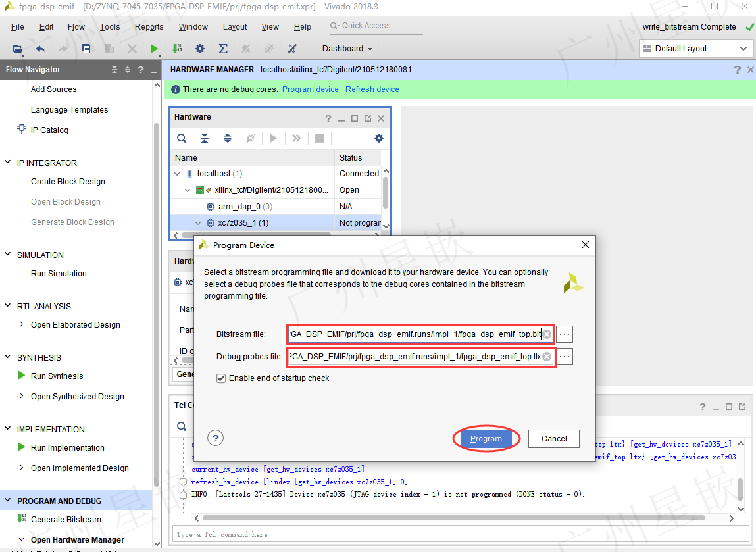
Task: Expand all rows in Hardware panel
Action: pos(228,138)
